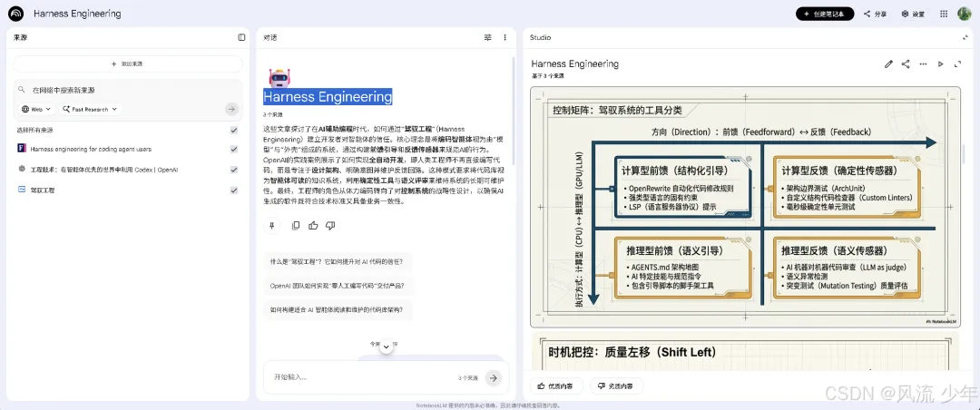Jump to bottom of chat chevron
980x410 pixels.
click(387, 347)
